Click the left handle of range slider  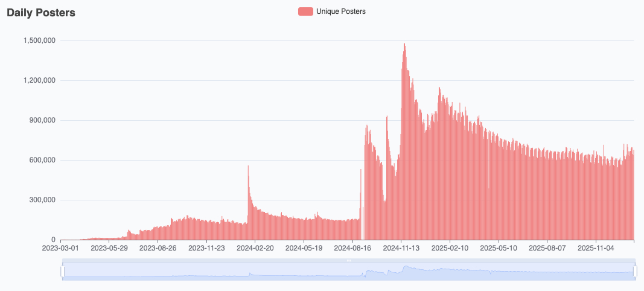pyautogui.click(x=62, y=272)
